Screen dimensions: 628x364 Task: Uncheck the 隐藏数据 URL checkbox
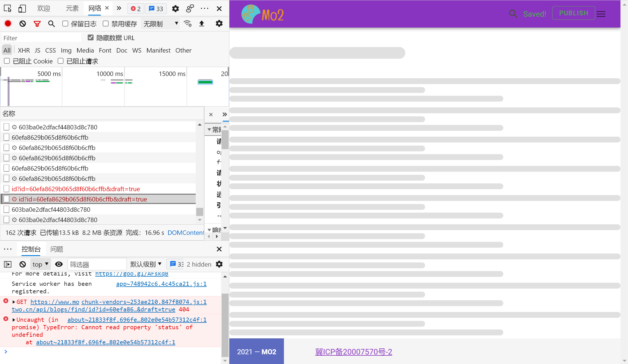pos(90,38)
